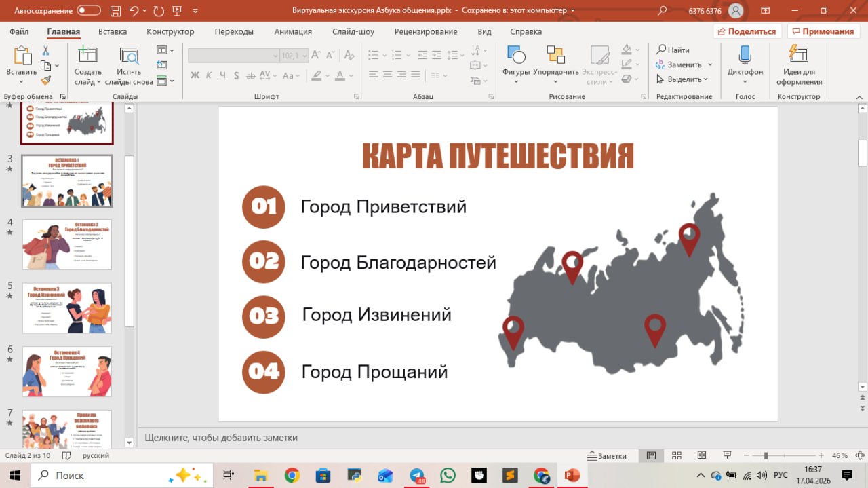Toggle text shadow S formatting
The width and height of the screenshot is (868, 488).
[x=237, y=75]
